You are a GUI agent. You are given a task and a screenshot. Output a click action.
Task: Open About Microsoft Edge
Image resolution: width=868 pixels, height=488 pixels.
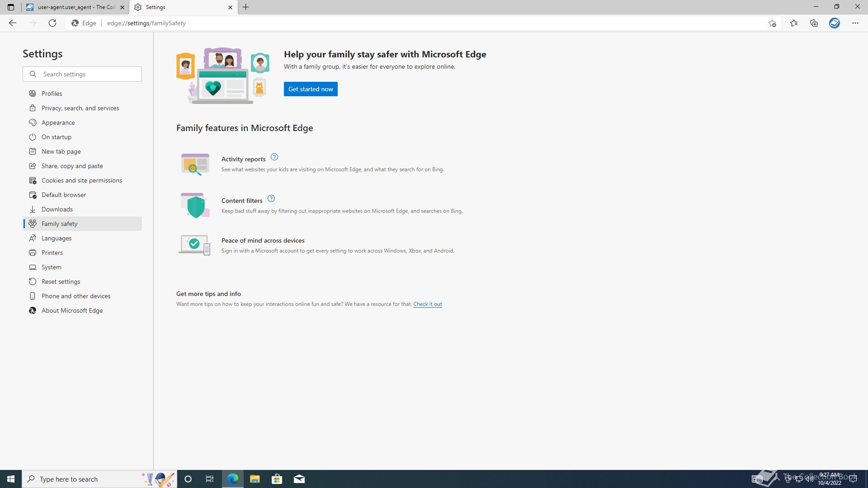click(82, 310)
